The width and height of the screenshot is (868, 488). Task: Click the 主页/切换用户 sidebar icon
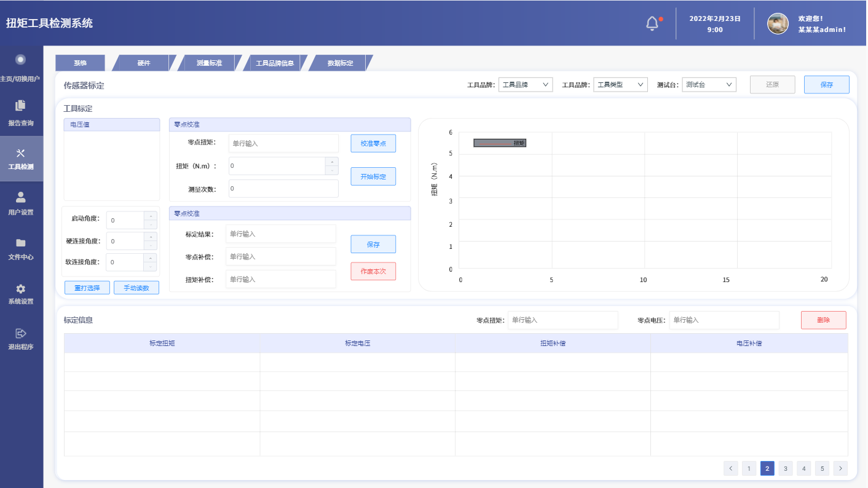coord(21,60)
